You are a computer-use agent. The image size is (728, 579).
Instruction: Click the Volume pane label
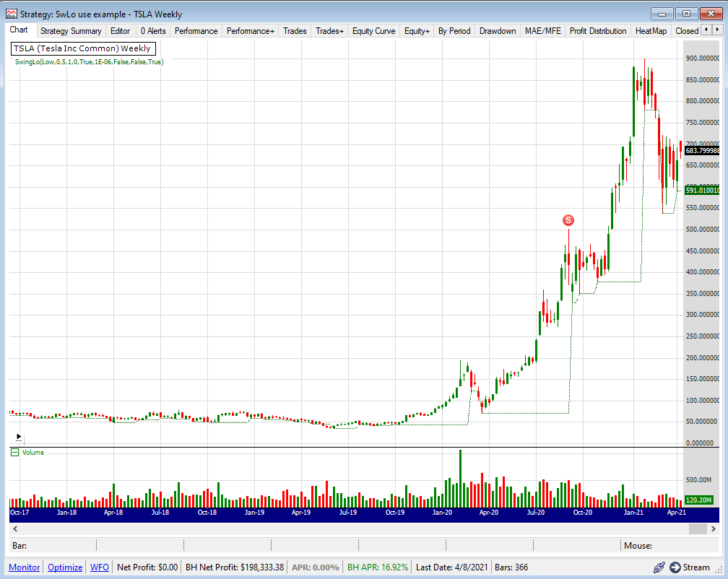pyautogui.click(x=33, y=453)
